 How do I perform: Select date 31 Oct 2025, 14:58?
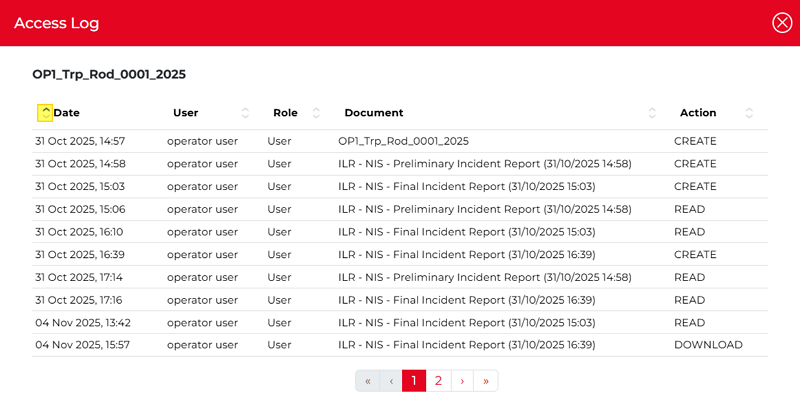[x=80, y=164]
